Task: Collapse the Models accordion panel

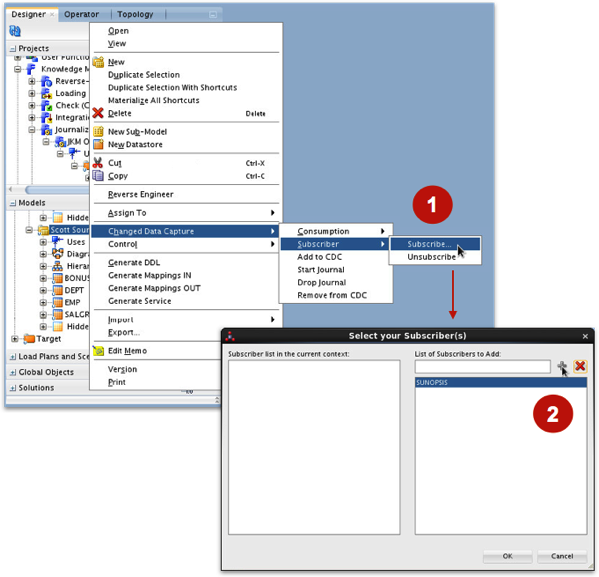Action: point(13,203)
